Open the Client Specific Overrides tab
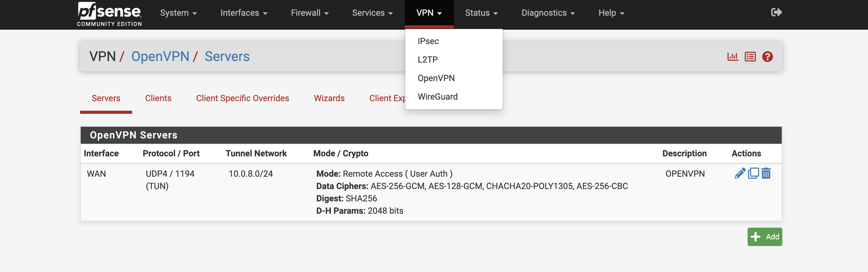The width and height of the screenshot is (868, 272). pyautogui.click(x=242, y=98)
